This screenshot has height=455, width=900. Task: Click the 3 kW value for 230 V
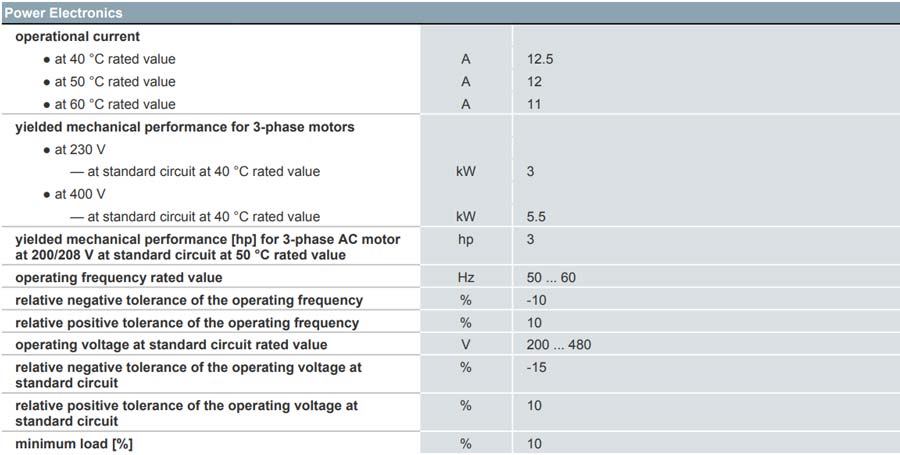coord(530,172)
